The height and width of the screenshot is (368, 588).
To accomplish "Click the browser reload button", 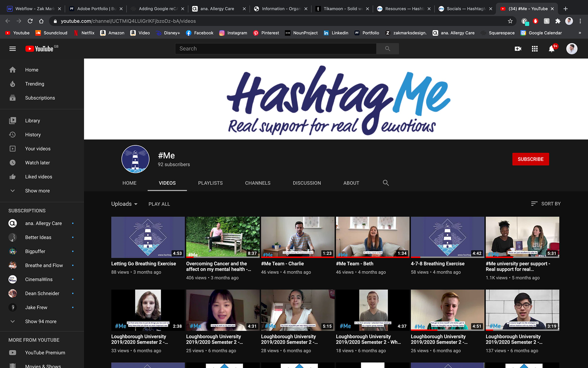I will [x=30, y=21].
